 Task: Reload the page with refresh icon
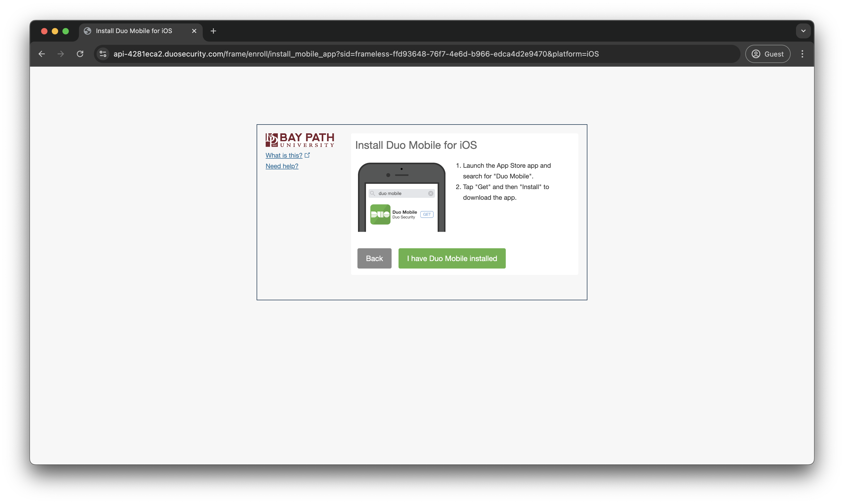[x=80, y=54]
